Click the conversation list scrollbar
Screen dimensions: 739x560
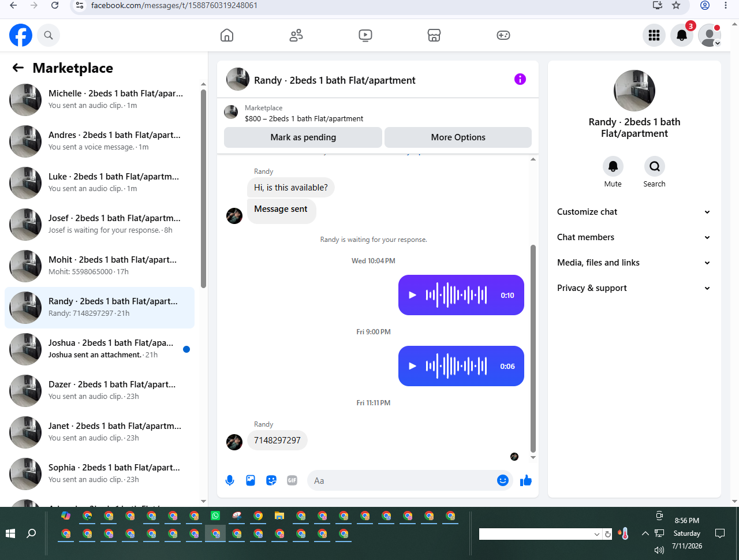pos(203,188)
